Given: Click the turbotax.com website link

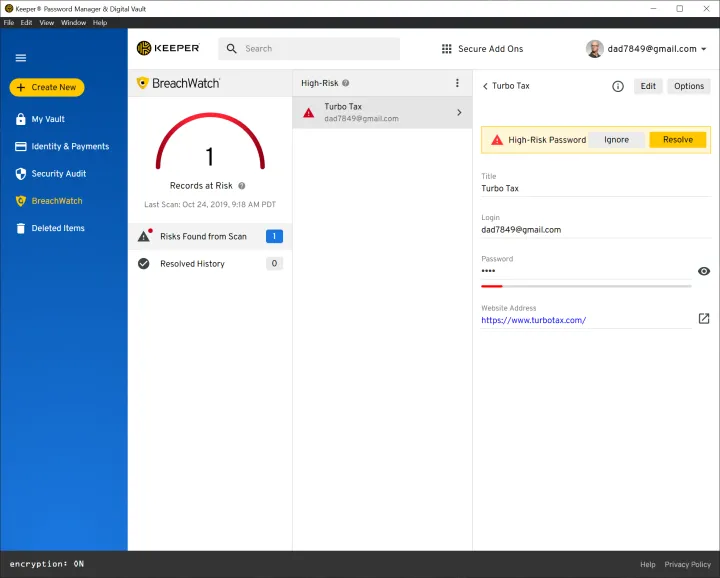Looking at the screenshot, I should tap(533, 321).
